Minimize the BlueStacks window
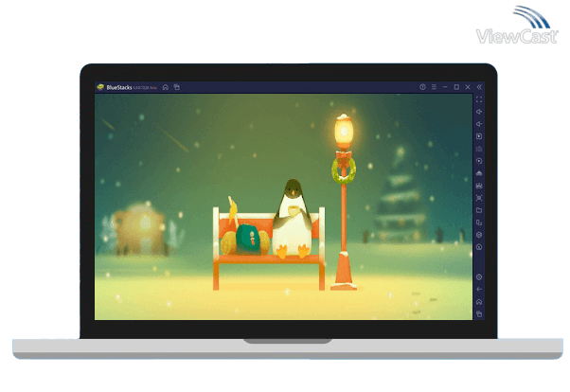The width and height of the screenshot is (570, 392). [x=445, y=87]
